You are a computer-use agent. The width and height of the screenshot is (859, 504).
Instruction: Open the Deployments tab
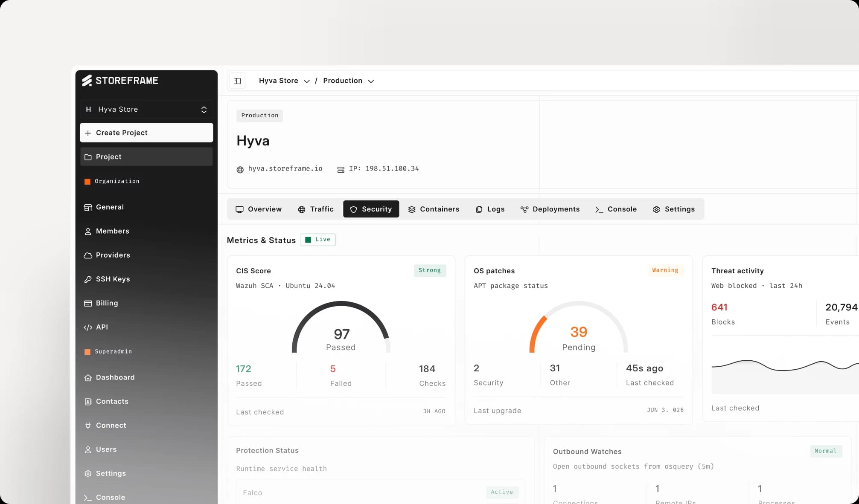coord(550,209)
